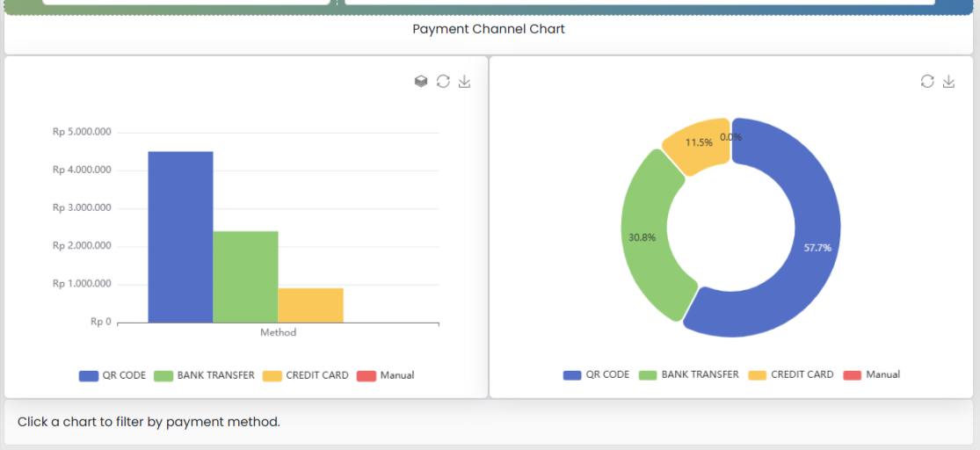
Task: Download the donut chart as image
Action: (x=948, y=82)
